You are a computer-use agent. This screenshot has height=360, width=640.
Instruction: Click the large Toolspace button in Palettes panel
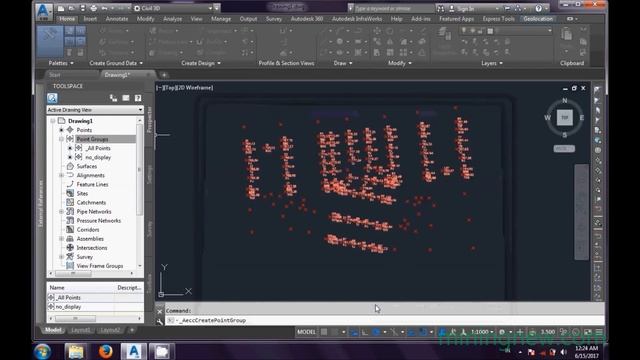pyautogui.click(x=50, y=41)
